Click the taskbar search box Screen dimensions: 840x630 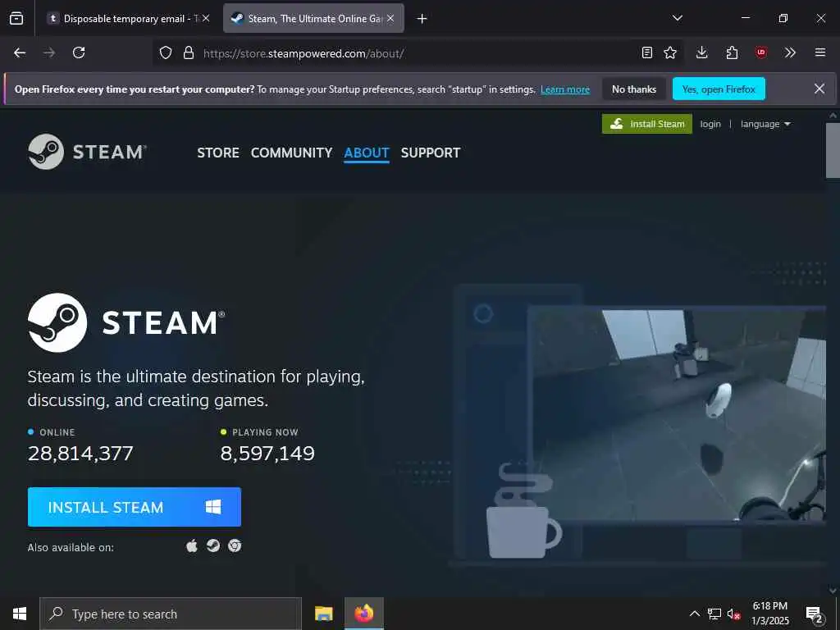pyautogui.click(x=171, y=614)
